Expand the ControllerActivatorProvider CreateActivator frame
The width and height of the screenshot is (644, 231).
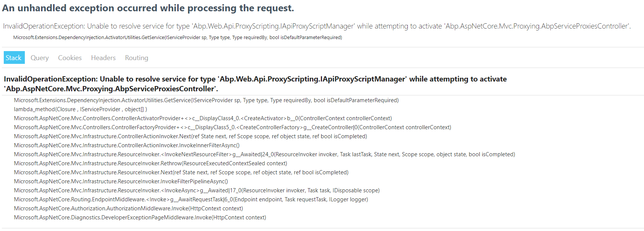(202, 118)
